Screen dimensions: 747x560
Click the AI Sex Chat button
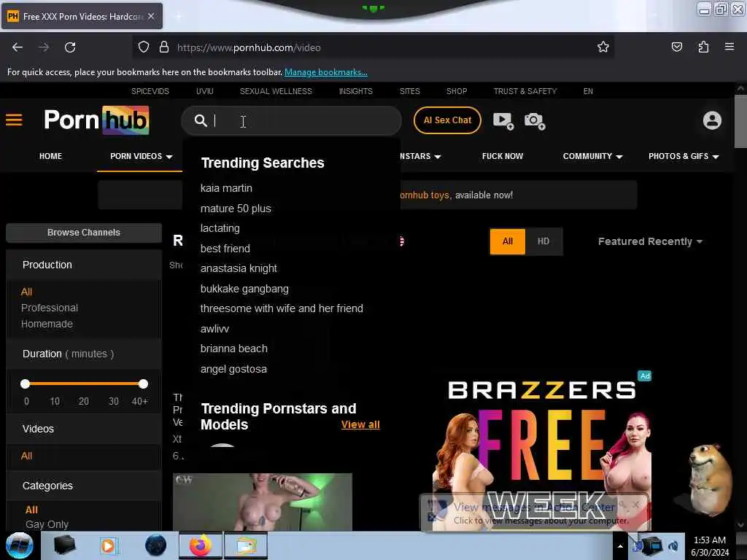(447, 120)
